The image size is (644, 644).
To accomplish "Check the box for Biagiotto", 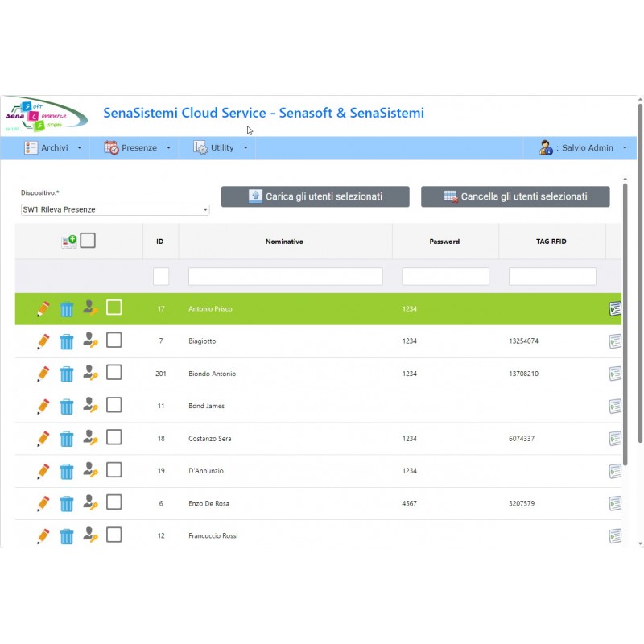I will (114, 340).
